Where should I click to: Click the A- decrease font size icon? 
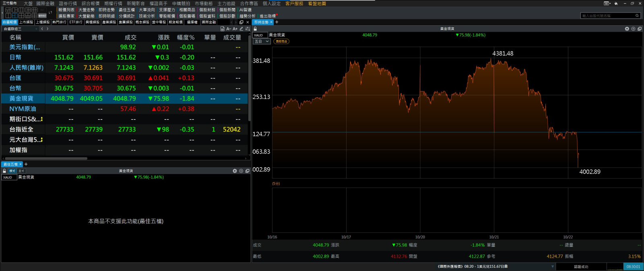pyautogui.click(x=229, y=29)
